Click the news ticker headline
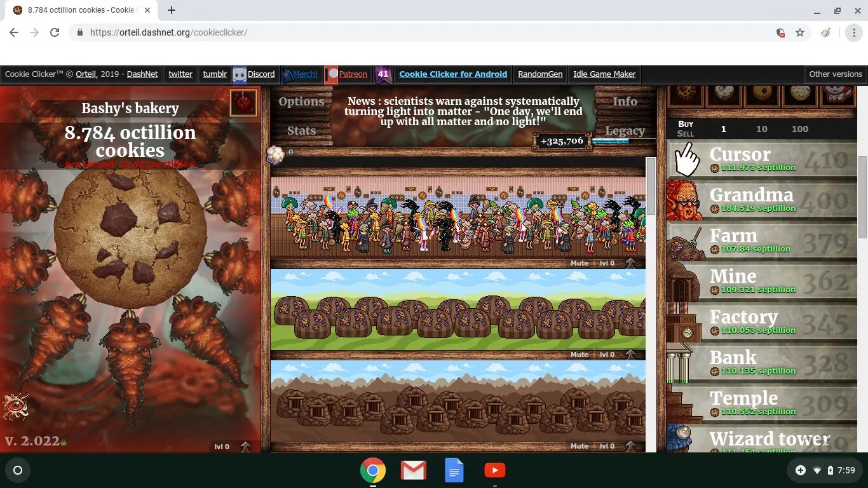Image resolution: width=868 pixels, height=488 pixels. [463, 111]
